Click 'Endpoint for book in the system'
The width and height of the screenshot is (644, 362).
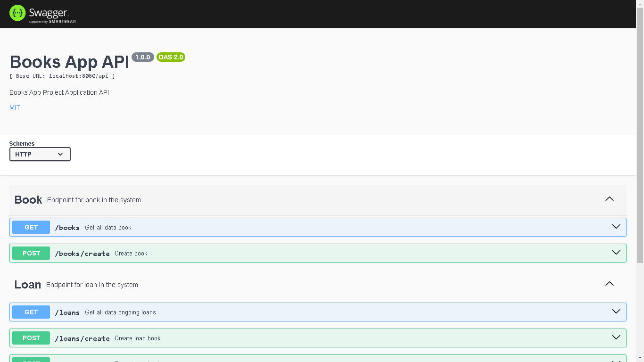click(94, 200)
